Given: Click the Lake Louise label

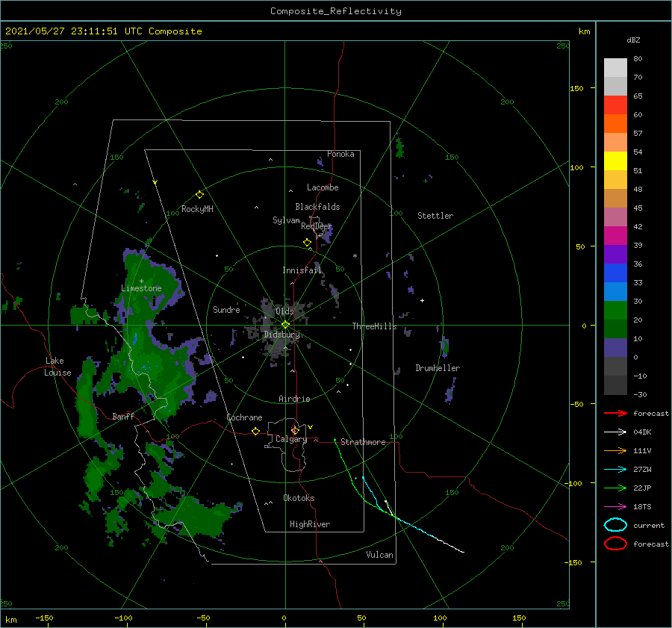Looking at the screenshot, I should [x=57, y=367].
